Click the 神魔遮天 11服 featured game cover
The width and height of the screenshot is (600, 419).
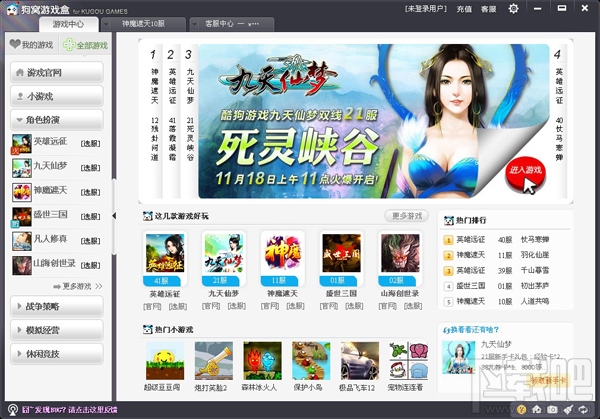(x=282, y=253)
